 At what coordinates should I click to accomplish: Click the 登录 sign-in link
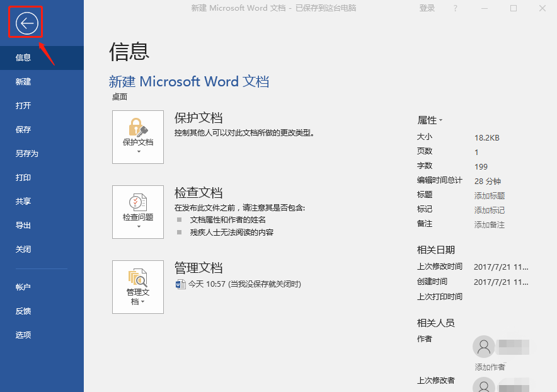point(427,8)
